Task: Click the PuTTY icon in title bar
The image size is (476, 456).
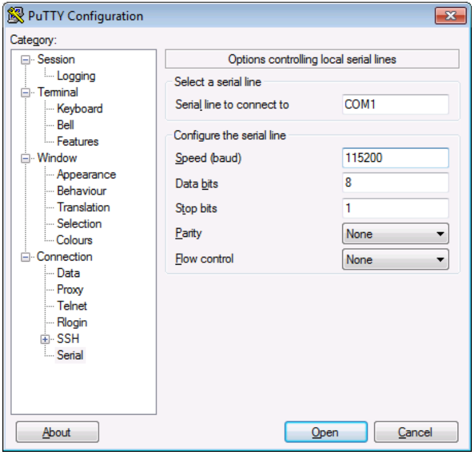Action: (x=17, y=15)
